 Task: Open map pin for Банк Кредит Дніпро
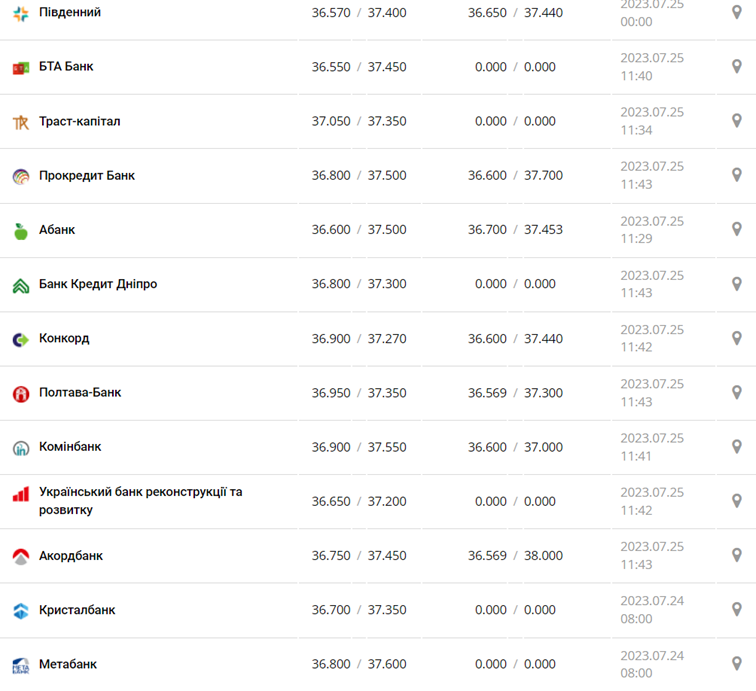[737, 284]
